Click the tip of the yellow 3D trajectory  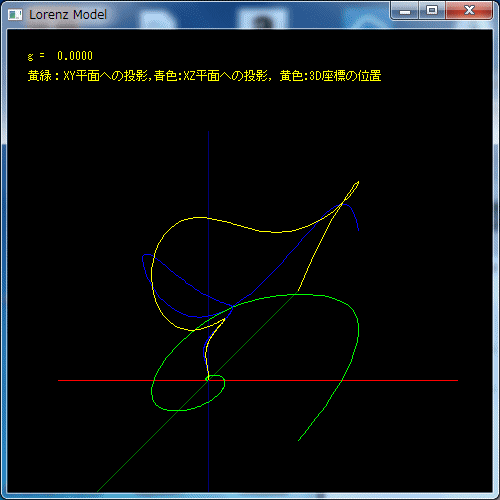(x=358, y=182)
